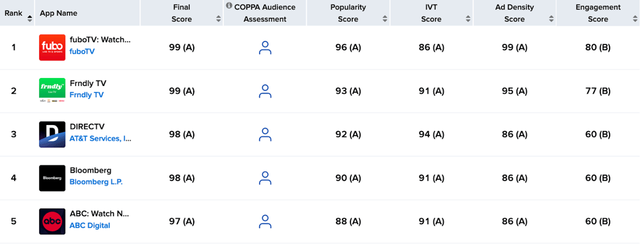Image resolution: width=644 pixels, height=244 pixels.
Task: Sort by the Engagement Score column arrows
Action: click(x=635, y=19)
